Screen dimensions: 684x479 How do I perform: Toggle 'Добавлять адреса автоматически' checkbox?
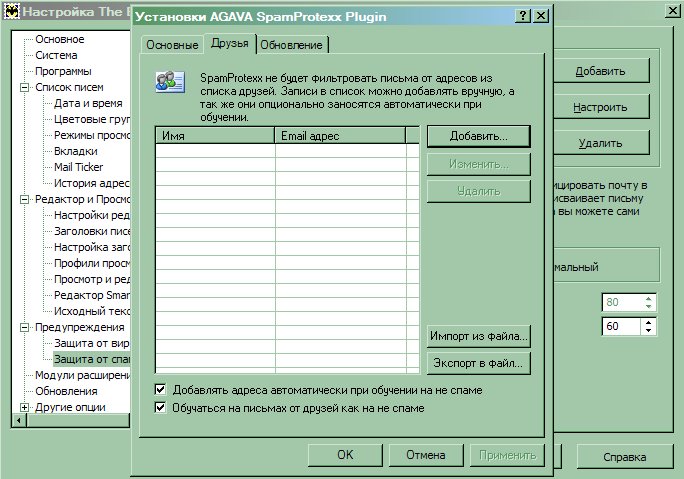pos(161,389)
